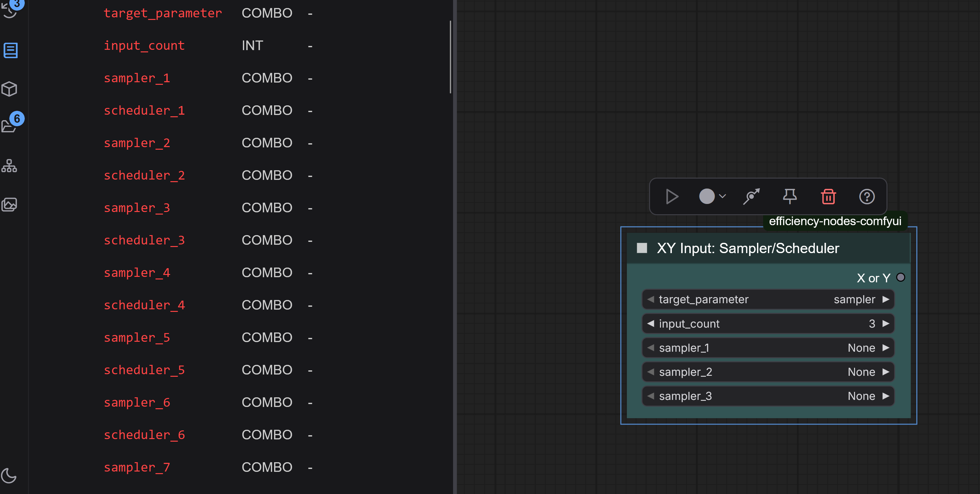Viewport: 980px width, 494px height.
Task: Click red sampler_2 docs entry
Action: click(137, 143)
